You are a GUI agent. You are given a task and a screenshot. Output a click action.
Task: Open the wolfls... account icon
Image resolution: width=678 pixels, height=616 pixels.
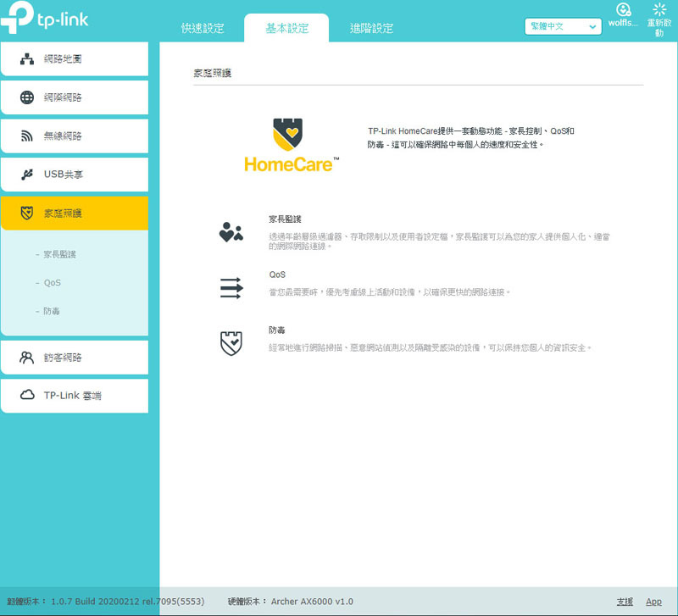click(623, 9)
